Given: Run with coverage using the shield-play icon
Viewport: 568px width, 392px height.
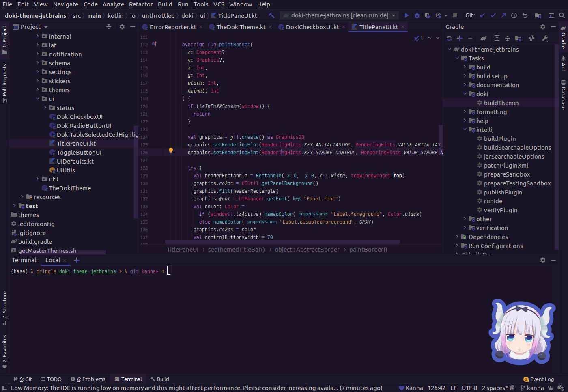Looking at the screenshot, I should (x=428, y=15).
